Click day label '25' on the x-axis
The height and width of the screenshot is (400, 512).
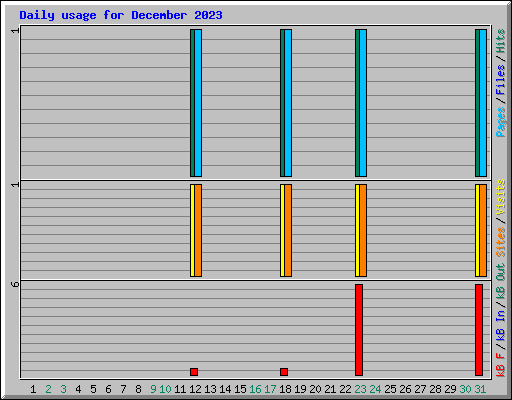(x=390, y=389)
